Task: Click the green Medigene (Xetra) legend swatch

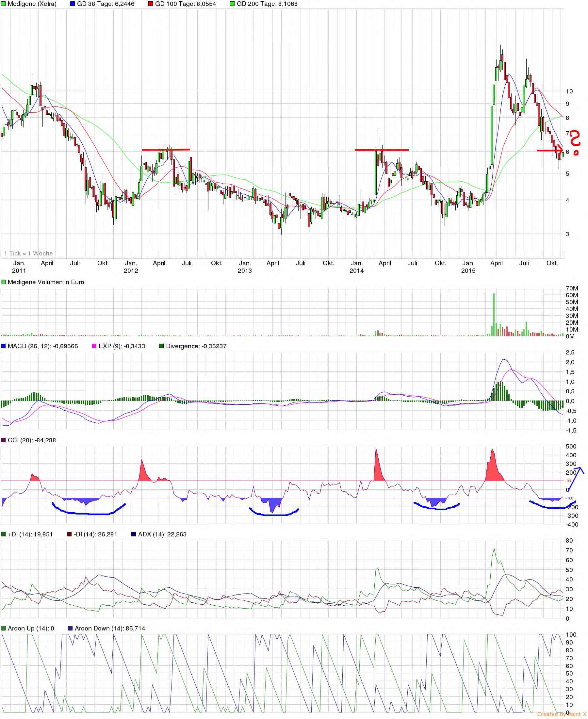Action: point(3,4)
